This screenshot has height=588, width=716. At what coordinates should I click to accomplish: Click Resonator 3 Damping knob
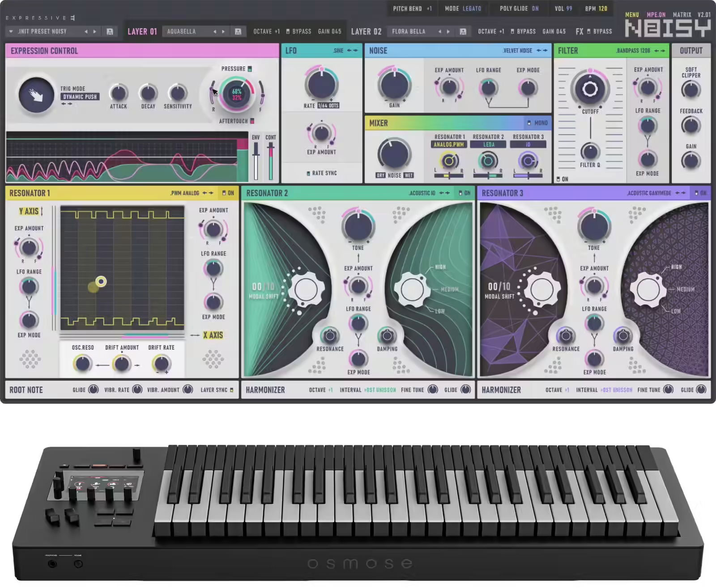[x=622, y=335]
